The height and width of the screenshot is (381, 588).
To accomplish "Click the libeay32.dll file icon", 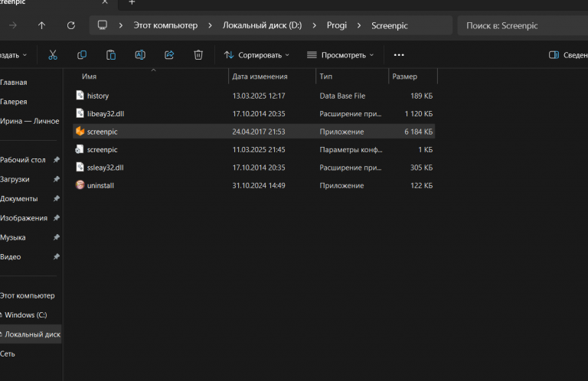I will point(80,113).
